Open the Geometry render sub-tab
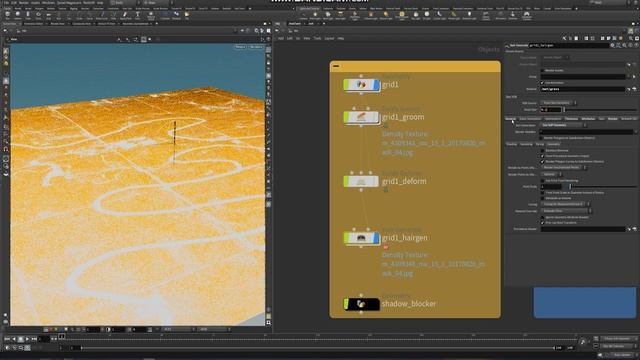 pos(553,144)
